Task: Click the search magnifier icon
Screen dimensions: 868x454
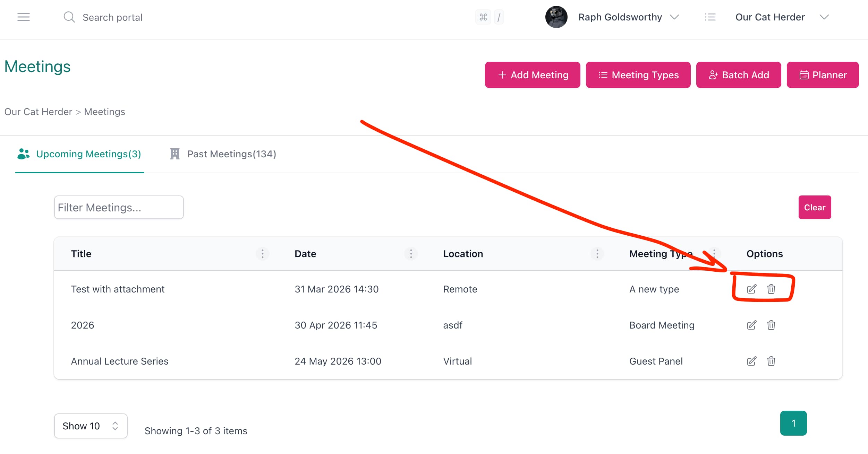Action: [69, 17]
